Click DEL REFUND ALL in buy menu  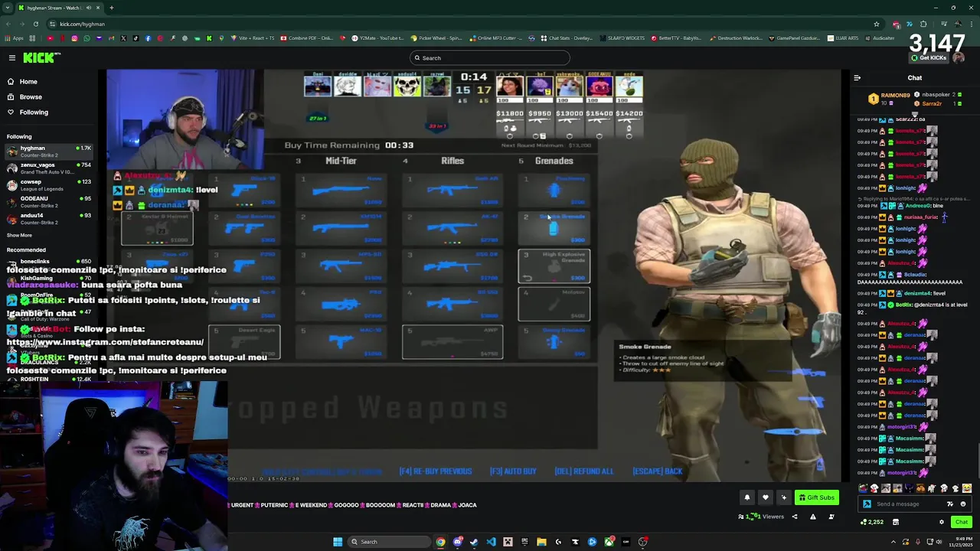click(x=583, y=471)
